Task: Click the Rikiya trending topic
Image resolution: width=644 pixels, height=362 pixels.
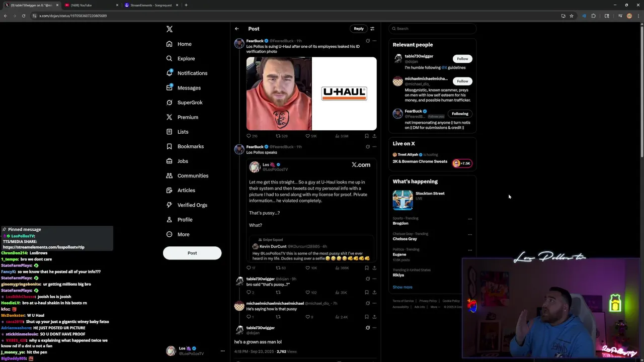Action: point(398,275)
